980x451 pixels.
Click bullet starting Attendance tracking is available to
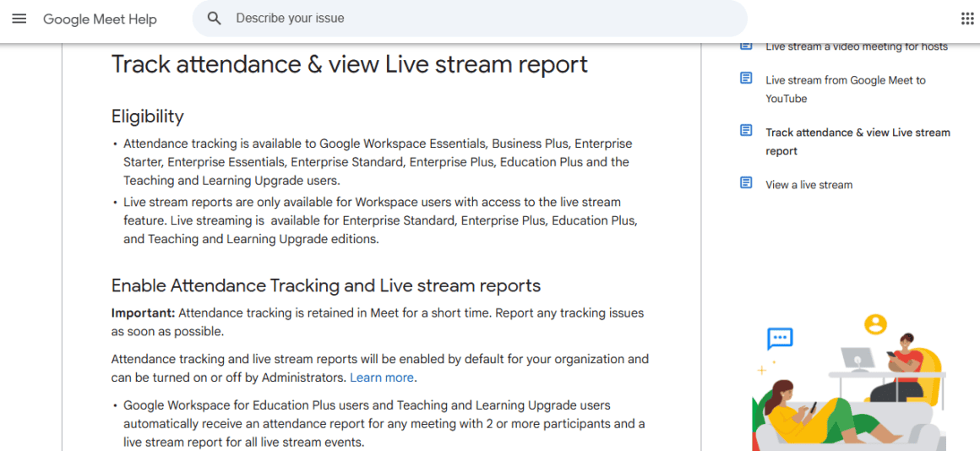378,162
